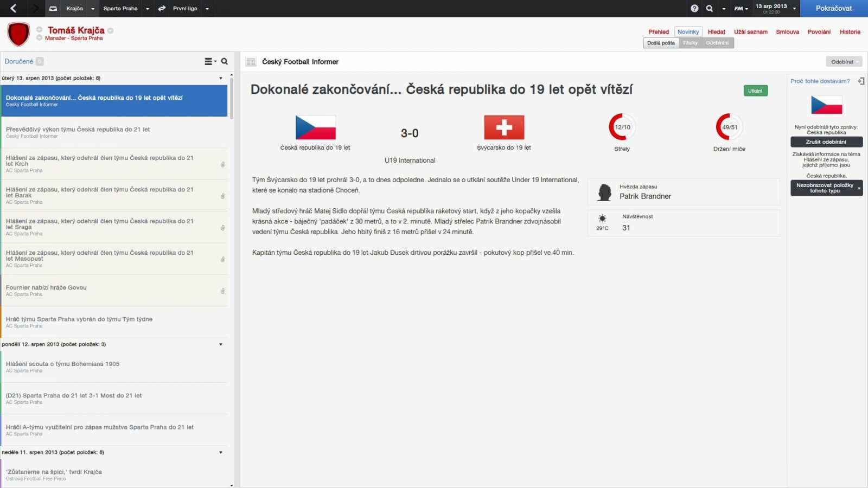Click the filter list icon above the inbox

click(209, 61)
